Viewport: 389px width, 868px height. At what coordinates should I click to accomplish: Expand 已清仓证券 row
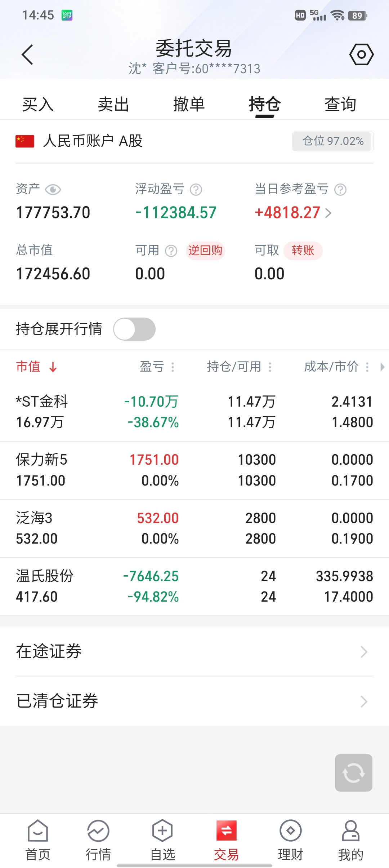click(x=194, y=701)
